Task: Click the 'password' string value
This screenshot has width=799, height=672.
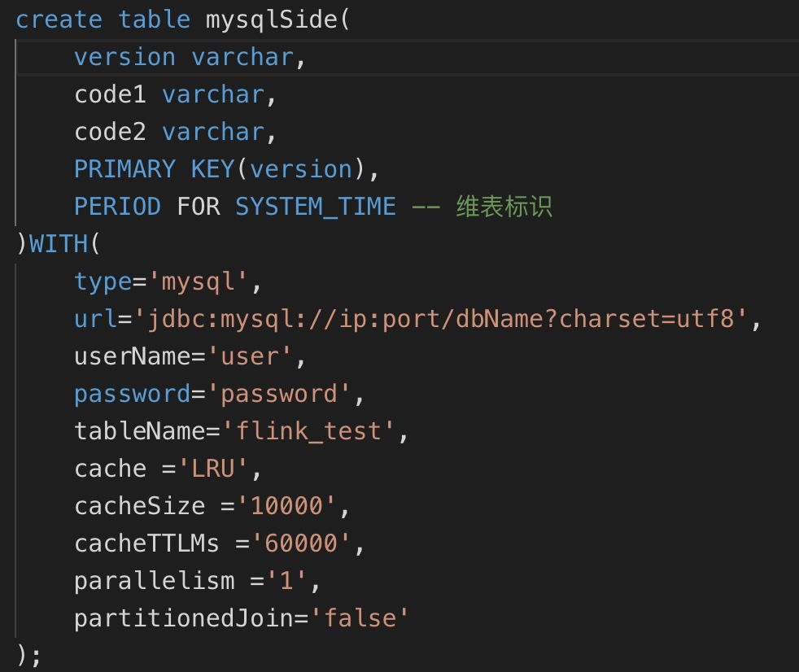Action: pos(278,395)
